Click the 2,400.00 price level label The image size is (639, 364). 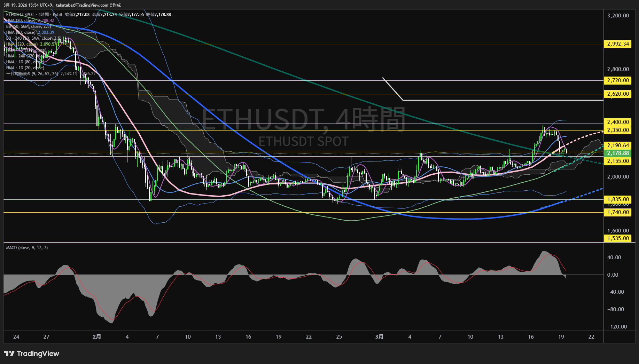tap(618, 122)
